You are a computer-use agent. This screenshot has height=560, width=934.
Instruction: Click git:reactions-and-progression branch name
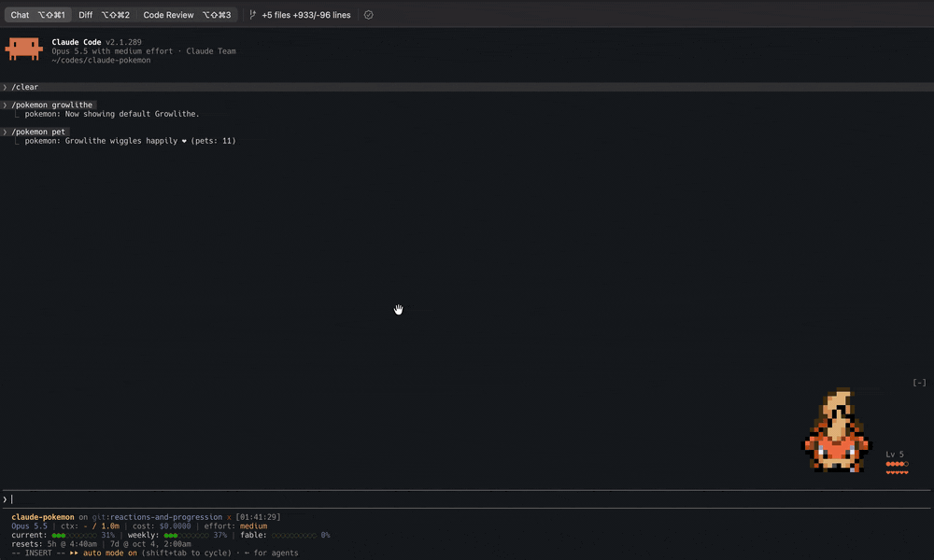157,517
